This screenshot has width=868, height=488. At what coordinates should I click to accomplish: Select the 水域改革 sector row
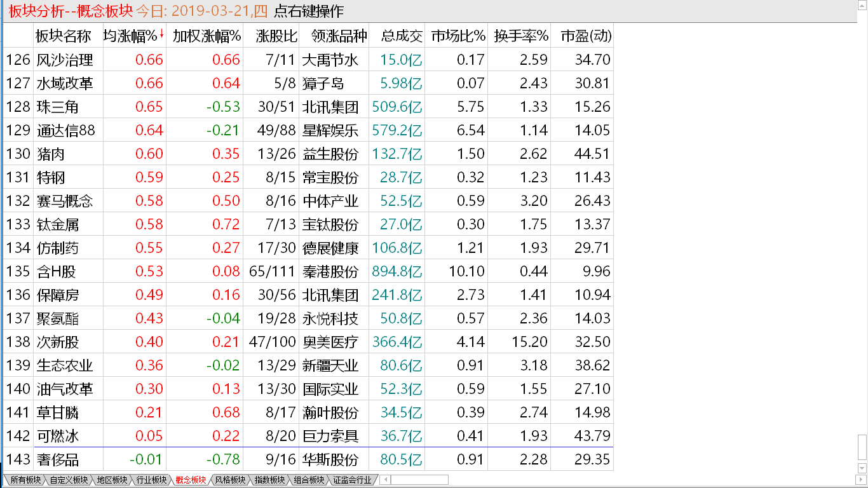[x=308, y=83]
